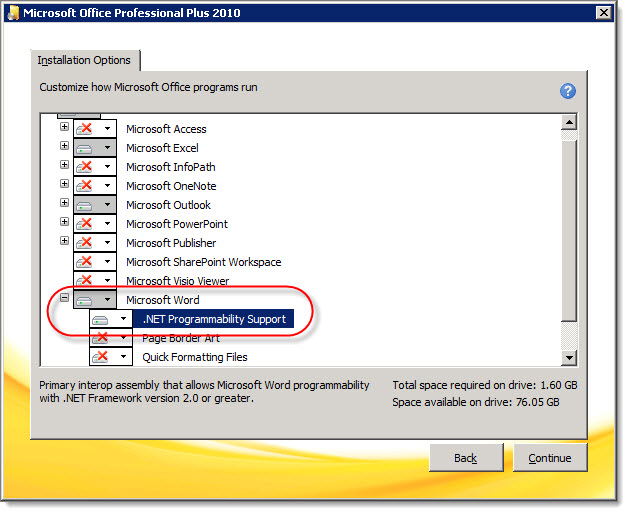Click the Back button
The width and height of the screenshot is (628, 512).
(x=466, y=458)
